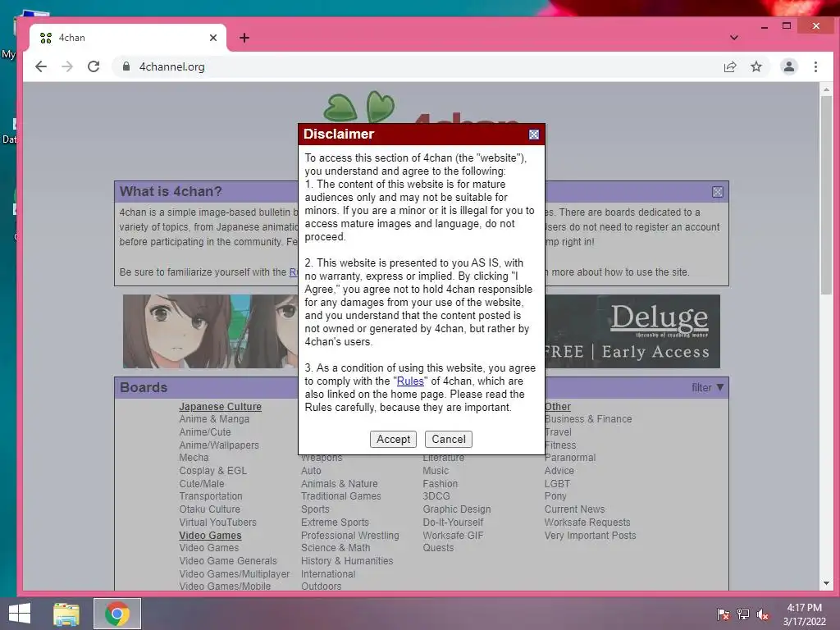Open the Advice board link
This screenshot has height=630, width=840.
point(559,471)
